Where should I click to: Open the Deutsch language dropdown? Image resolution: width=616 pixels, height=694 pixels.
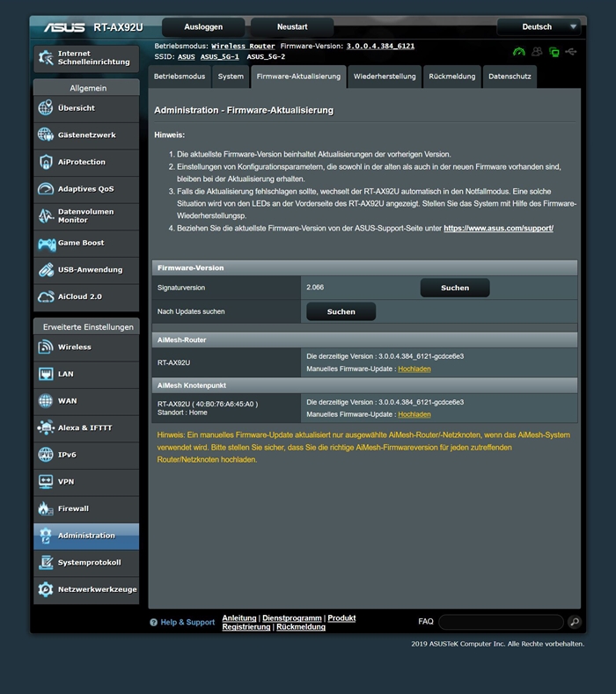(539, 27)
